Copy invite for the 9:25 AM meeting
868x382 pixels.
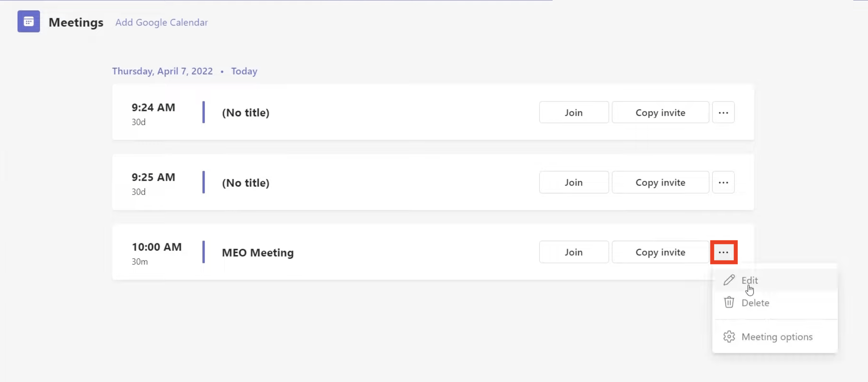click(660, 182)
